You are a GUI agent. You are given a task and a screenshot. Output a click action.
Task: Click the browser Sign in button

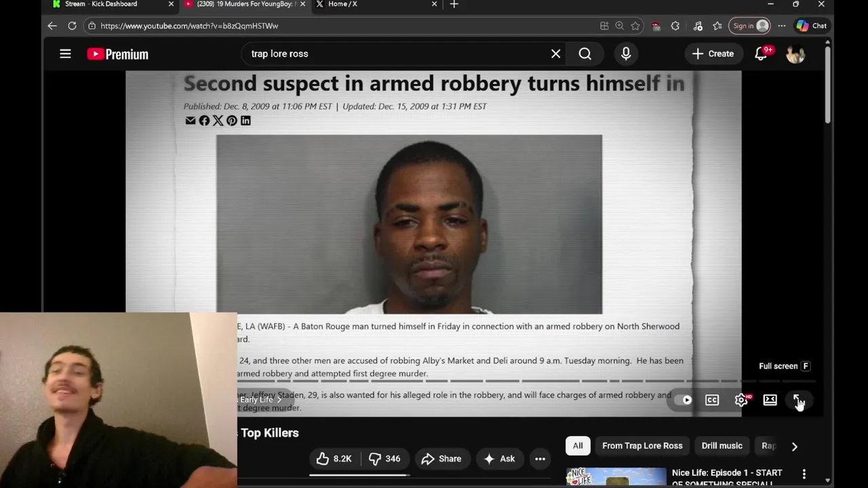pyautogui.click(x=750, y=26)
